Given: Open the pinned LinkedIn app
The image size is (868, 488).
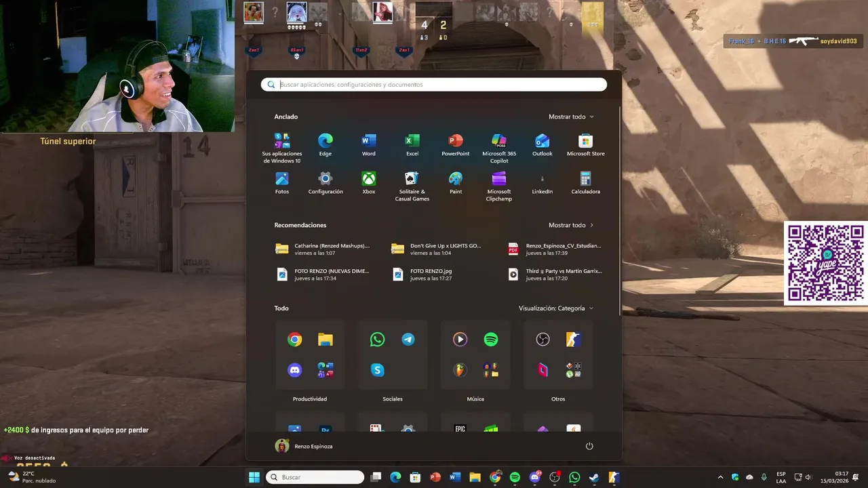Looking at the screenshot, I should 542,183.
